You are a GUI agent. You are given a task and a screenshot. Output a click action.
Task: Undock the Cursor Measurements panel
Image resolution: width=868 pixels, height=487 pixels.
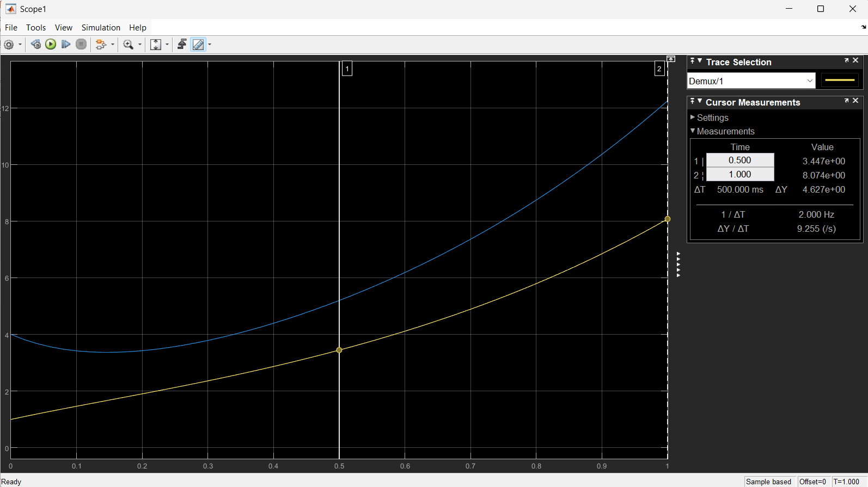click(x=847, y=101)
